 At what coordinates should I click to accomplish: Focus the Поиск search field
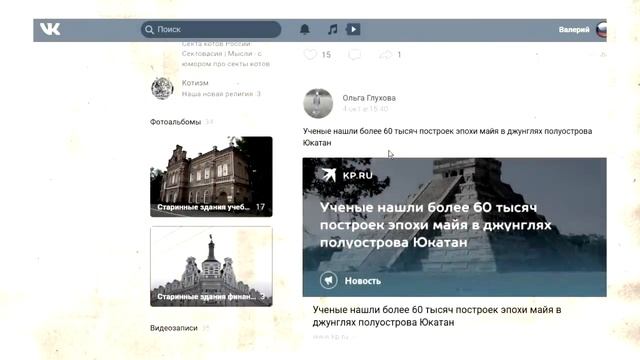point(211,29)
